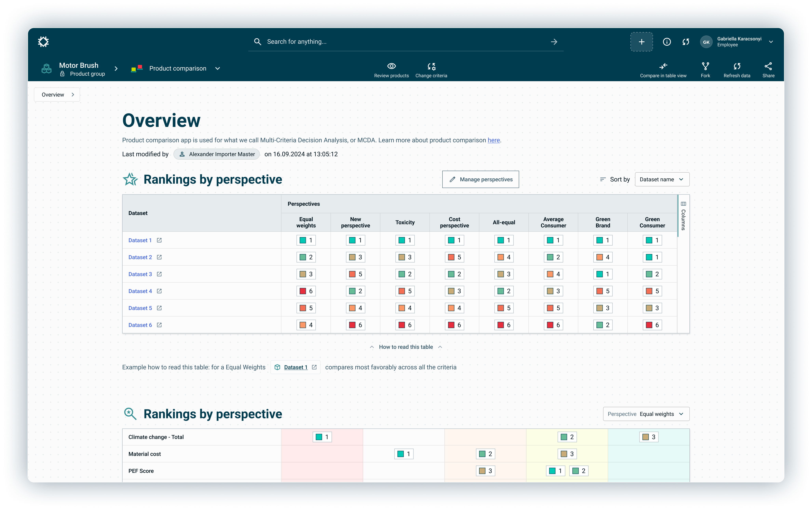
Task: Toggle the Columns side panel
Action: point(683,216)
